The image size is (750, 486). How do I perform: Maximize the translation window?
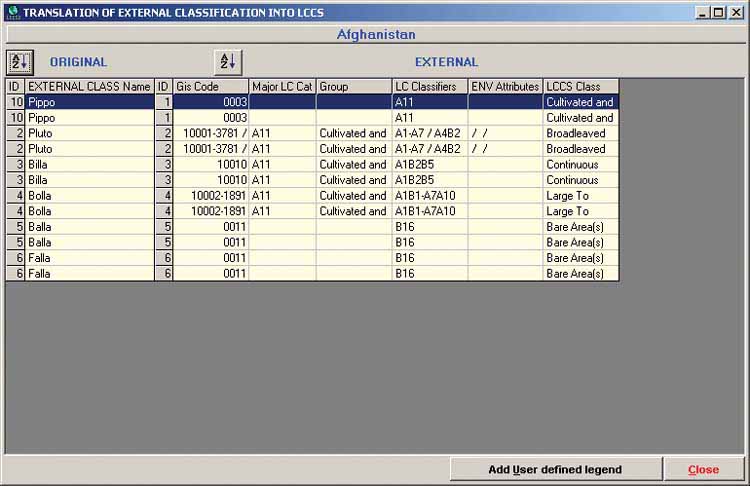(x=718, y=12)
